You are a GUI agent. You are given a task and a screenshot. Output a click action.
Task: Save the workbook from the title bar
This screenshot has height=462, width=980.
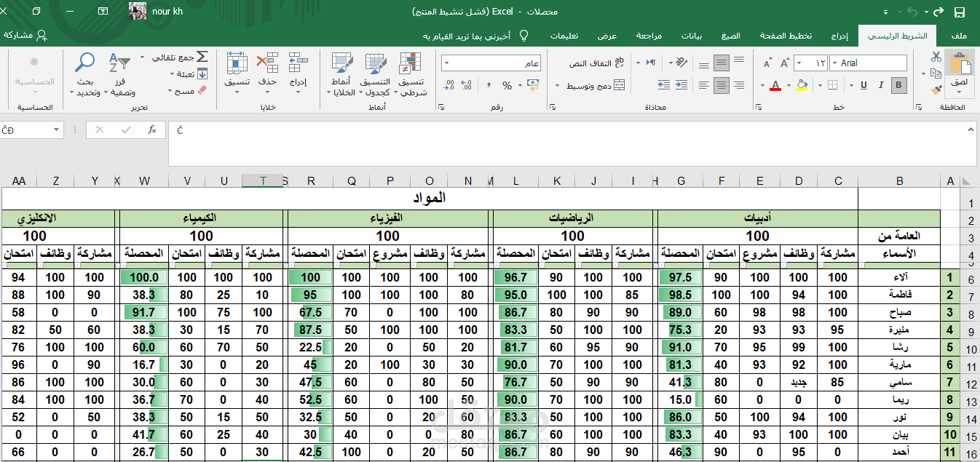(x=959, y=12)
